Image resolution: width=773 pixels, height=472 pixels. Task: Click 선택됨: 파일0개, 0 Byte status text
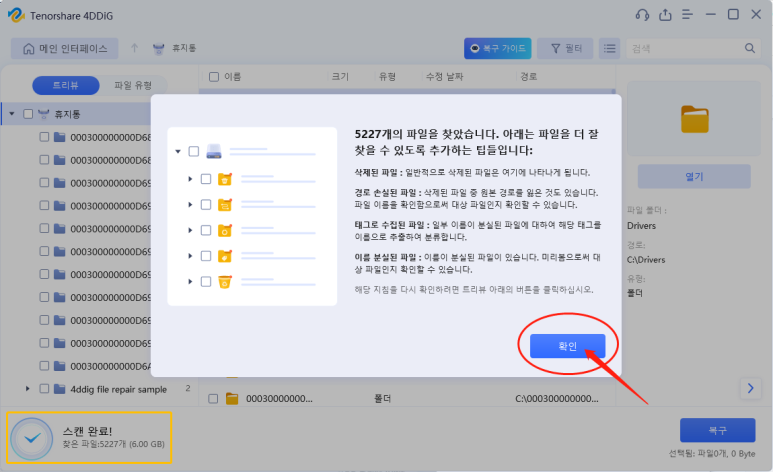point(712,454)
